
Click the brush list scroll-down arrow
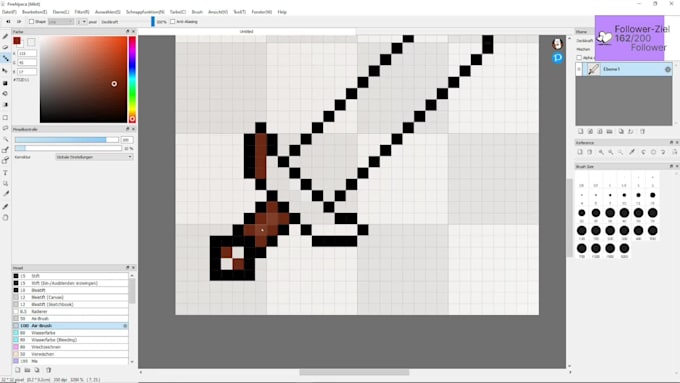pos(132,361)
